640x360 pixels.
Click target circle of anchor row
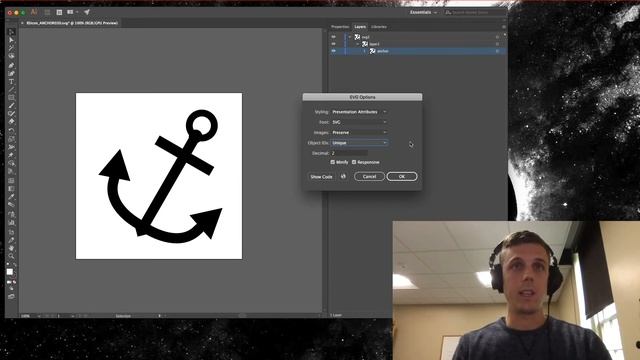pos(497,51)
